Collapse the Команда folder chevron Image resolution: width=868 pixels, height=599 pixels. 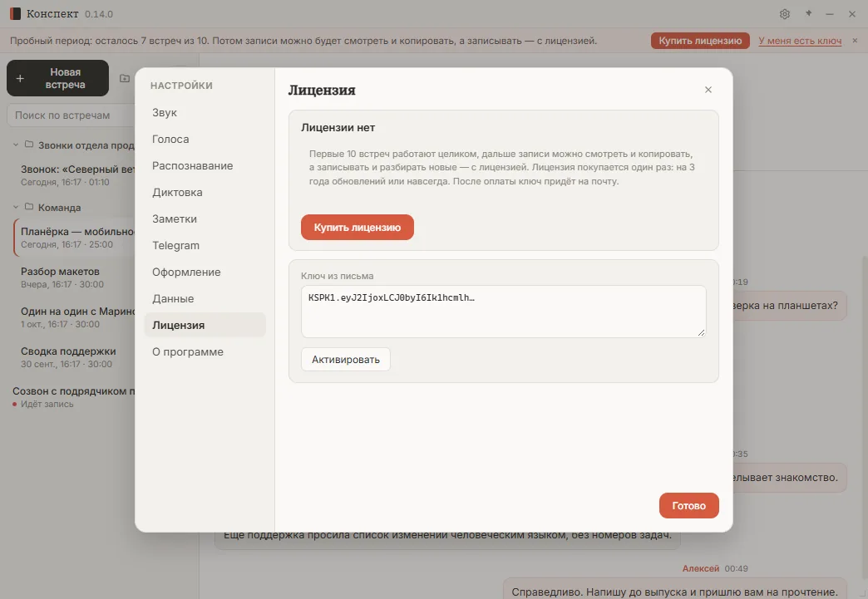pyautogui.click(x=16, y=207)
